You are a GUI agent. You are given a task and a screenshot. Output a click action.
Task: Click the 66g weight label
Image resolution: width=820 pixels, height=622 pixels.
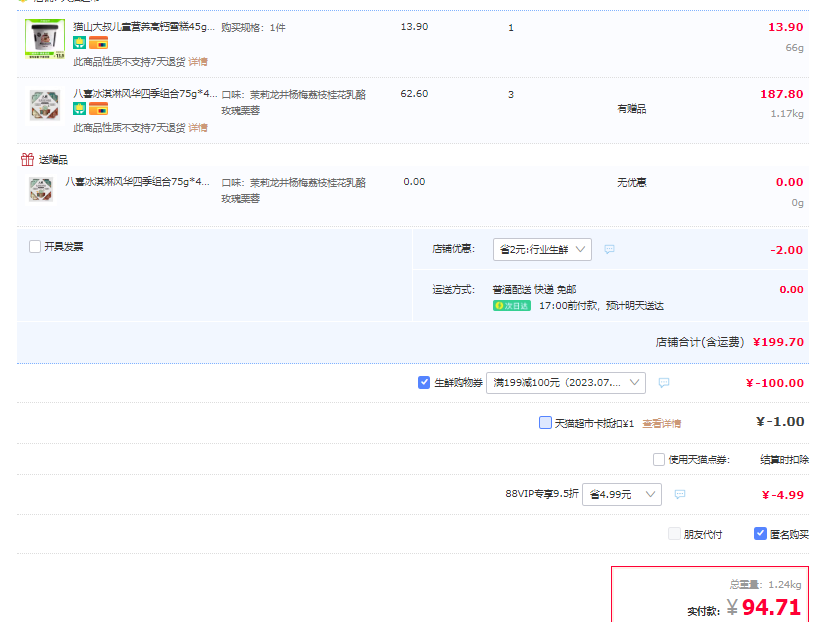tap(794, 48)
